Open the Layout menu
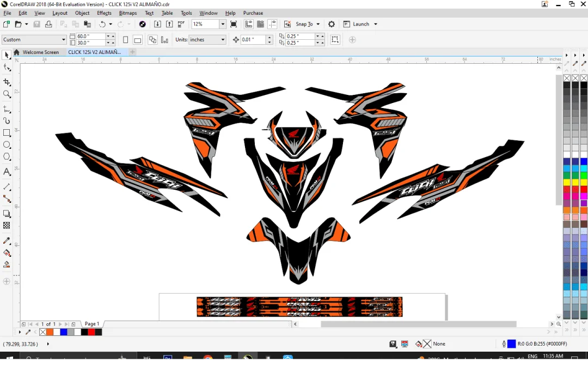 click(60, 13)
